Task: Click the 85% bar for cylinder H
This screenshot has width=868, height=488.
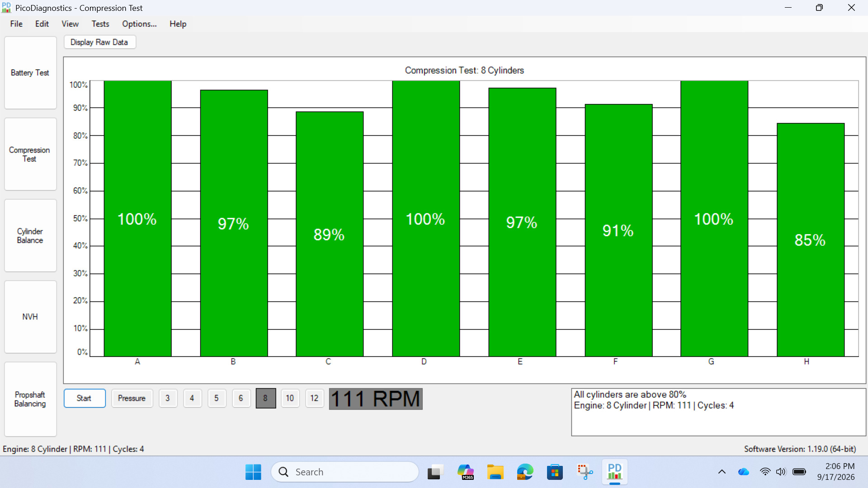Action: click(x=811, y=240)
